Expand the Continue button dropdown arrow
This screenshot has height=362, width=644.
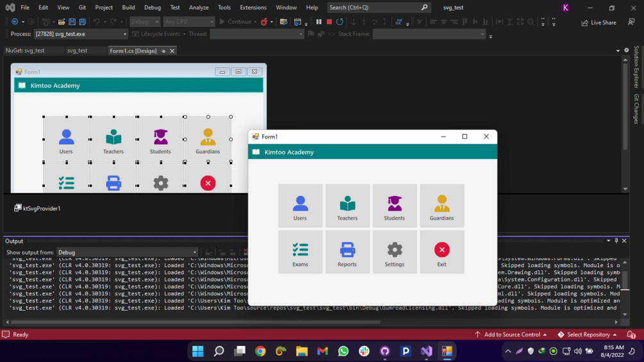[x=255, y=22]
